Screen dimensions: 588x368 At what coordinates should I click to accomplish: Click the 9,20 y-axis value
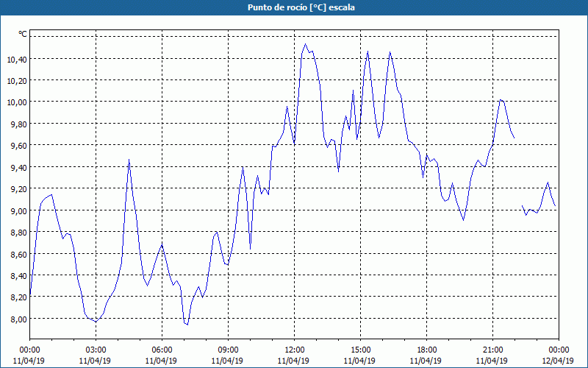click(19, 189)
